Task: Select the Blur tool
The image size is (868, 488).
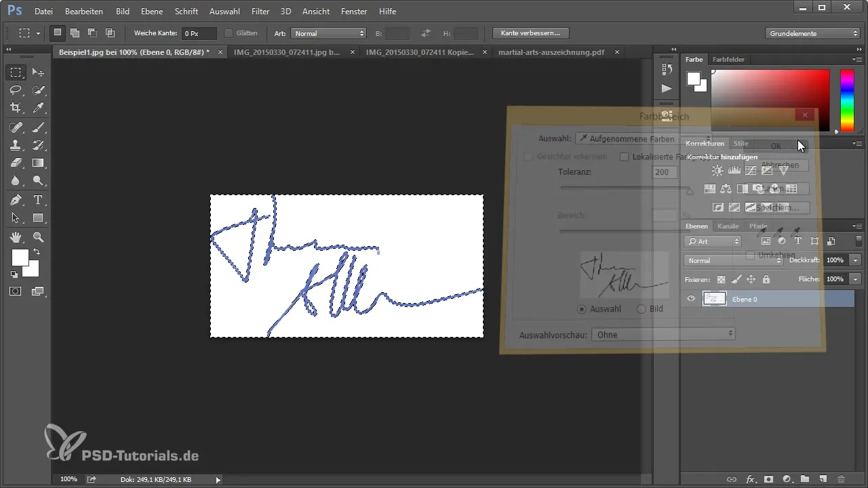Action: coord(16,180)
